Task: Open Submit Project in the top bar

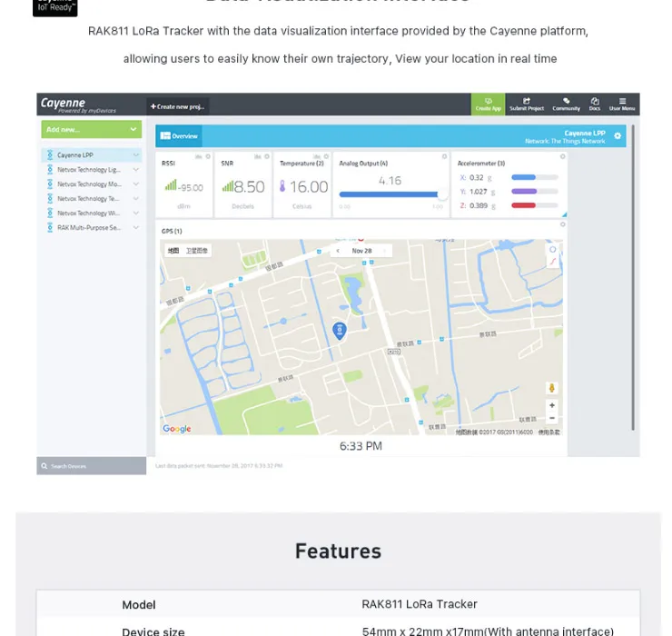Action: (x=527, y=104)
